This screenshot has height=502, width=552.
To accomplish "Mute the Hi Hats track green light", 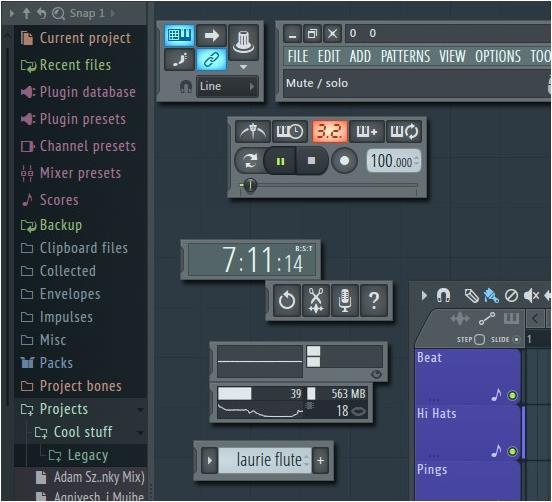I will click(x=512, y=451).
